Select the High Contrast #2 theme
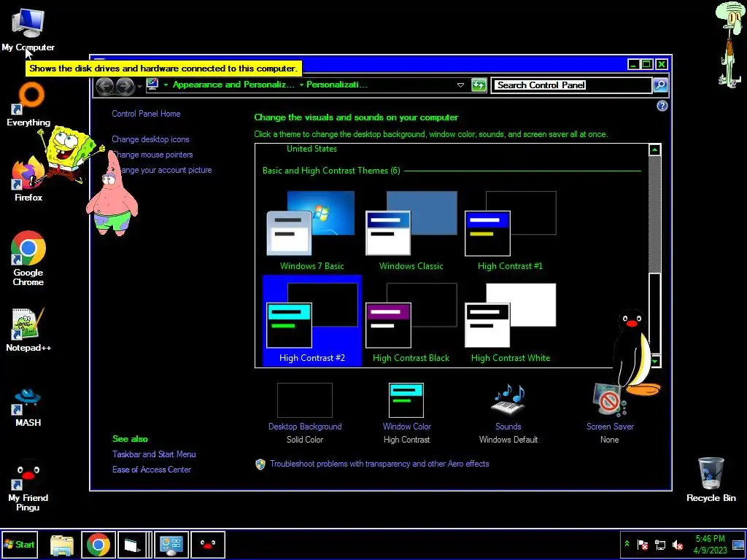This screenshot has height=560, width=747. click(x=311, y=321)
